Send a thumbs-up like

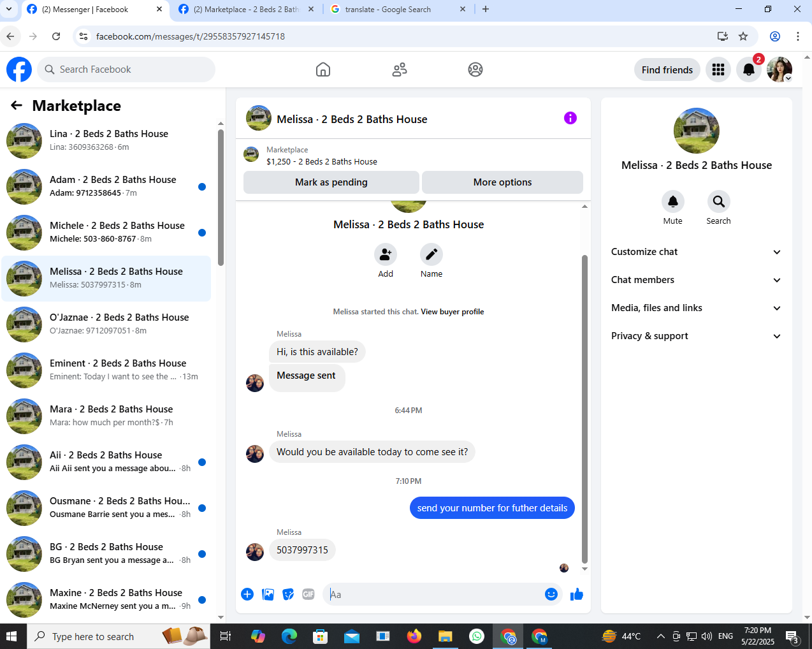point(577,594)
